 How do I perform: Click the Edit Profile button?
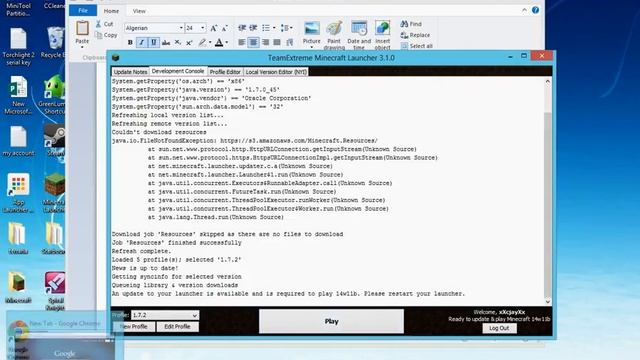coord(177,327)
